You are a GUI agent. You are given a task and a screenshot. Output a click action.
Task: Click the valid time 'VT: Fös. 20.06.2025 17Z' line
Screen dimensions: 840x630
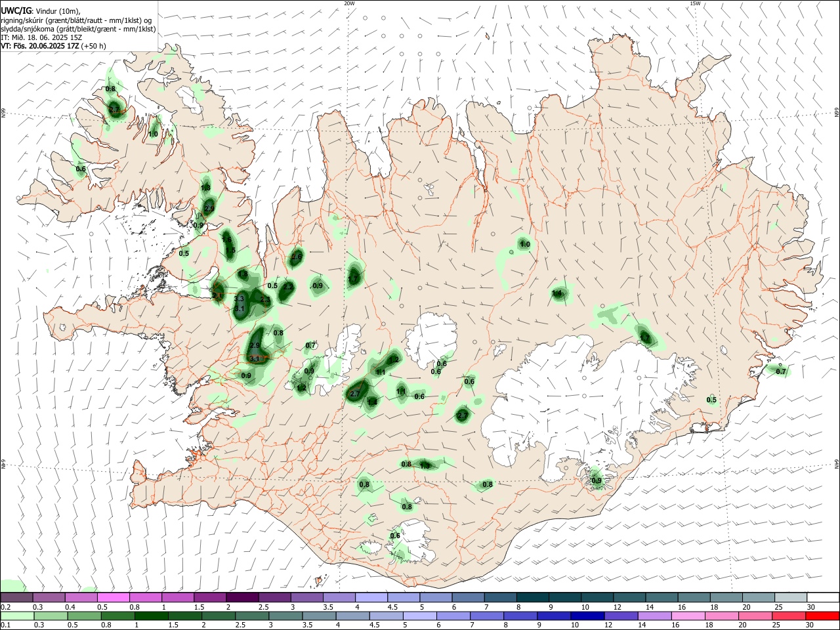click(39, 46)
